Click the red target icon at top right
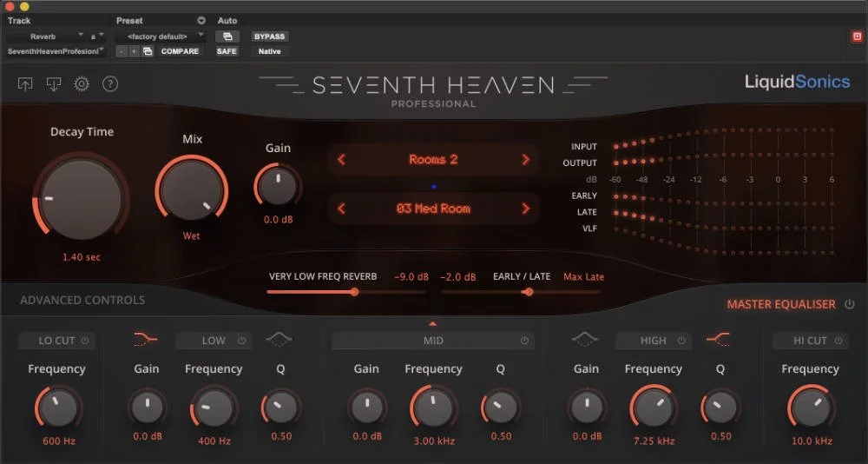The image size is (868, 464). pos(858,36)
